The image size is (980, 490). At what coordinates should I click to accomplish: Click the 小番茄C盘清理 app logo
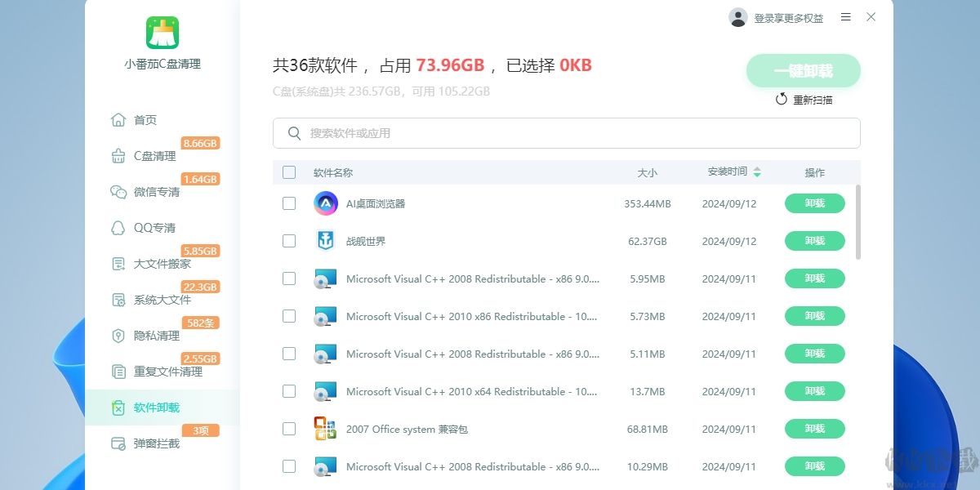click(163, 33)
